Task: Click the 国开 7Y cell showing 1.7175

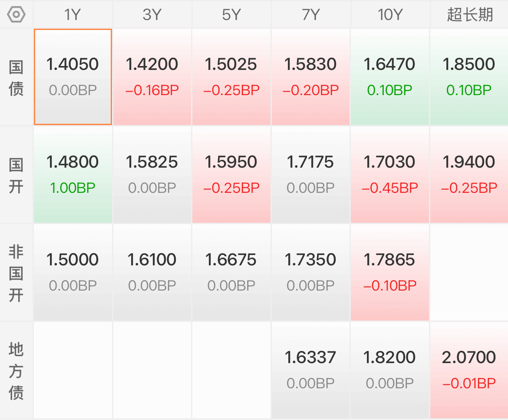Action: [310, 175]
